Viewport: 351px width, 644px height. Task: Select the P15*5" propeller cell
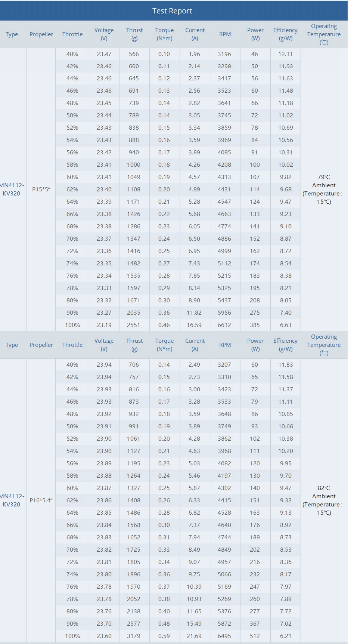tap(41, 189)
